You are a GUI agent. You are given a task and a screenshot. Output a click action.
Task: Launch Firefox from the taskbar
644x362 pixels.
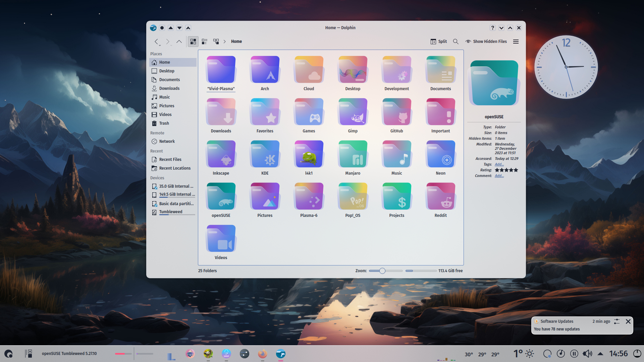[263, 354]
